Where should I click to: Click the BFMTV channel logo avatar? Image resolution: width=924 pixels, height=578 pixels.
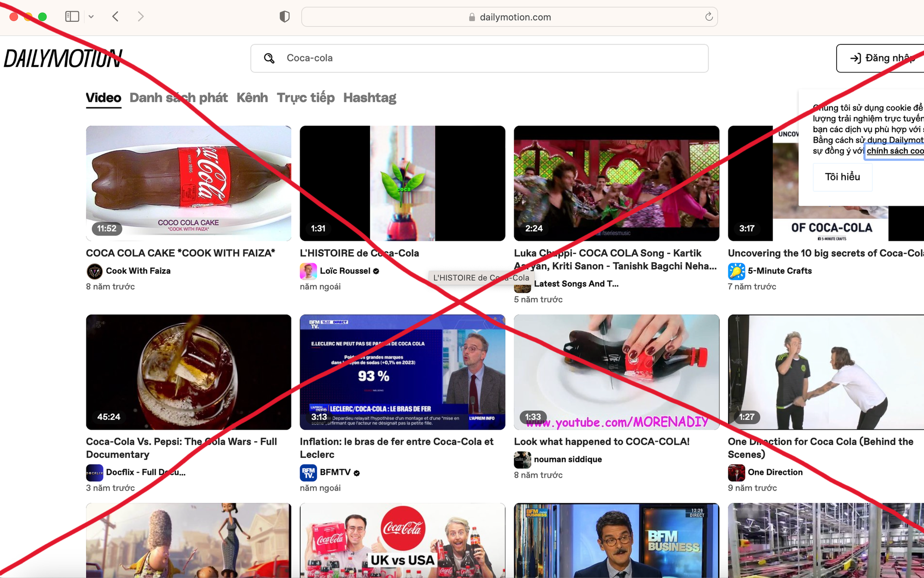click(x=308, y=473)
